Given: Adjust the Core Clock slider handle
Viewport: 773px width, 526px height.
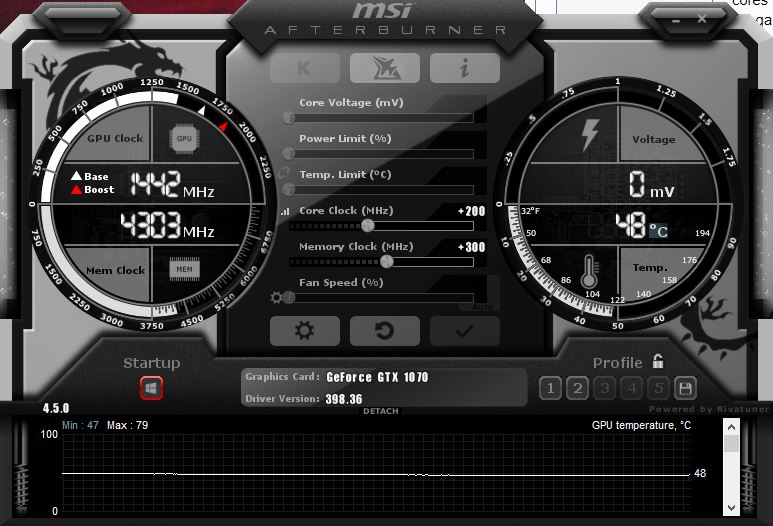Looking at the screenshot, I should 367,226.
